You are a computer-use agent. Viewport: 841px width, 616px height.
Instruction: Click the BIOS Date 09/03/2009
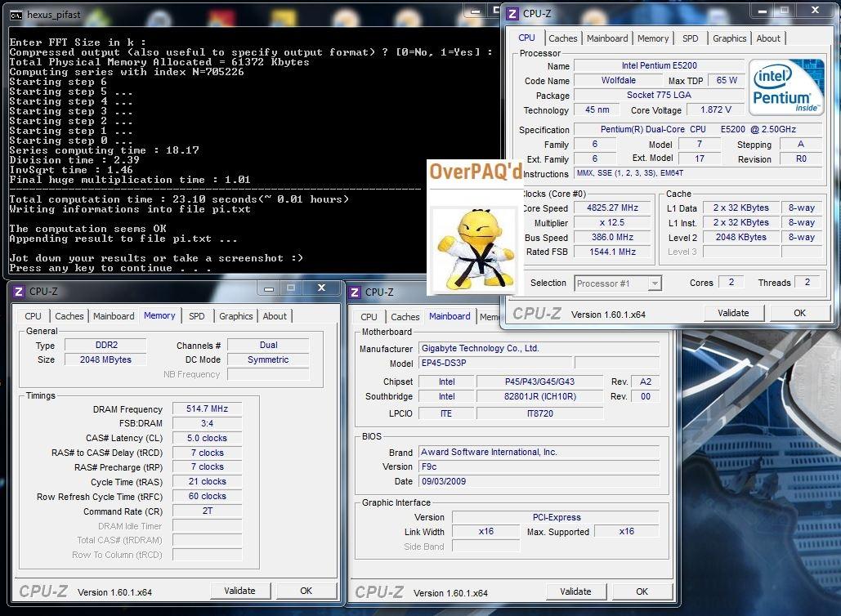[539, 481]
